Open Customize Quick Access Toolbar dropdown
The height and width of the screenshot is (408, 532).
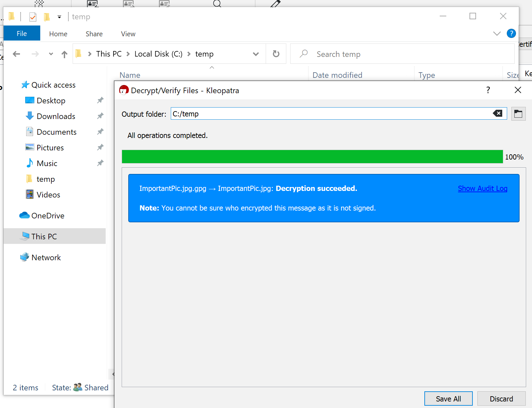(59, 17)
